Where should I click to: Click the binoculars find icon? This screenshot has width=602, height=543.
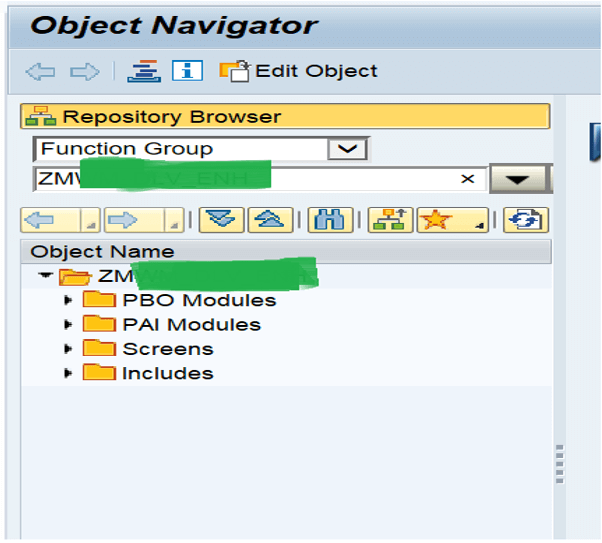tap(330, 220)
